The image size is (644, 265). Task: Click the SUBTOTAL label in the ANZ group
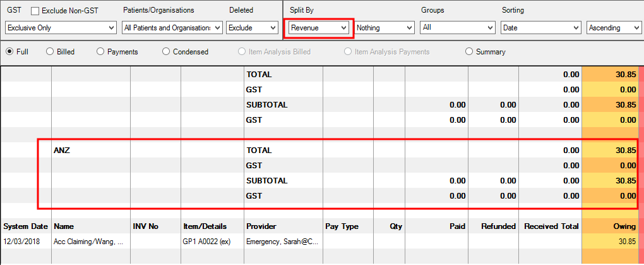(267, 181)
